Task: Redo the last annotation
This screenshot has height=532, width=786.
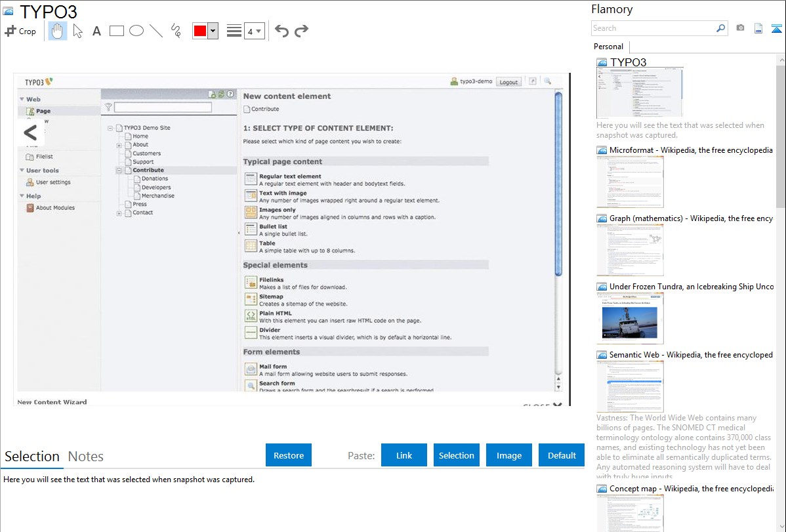Action: point(301,31)
